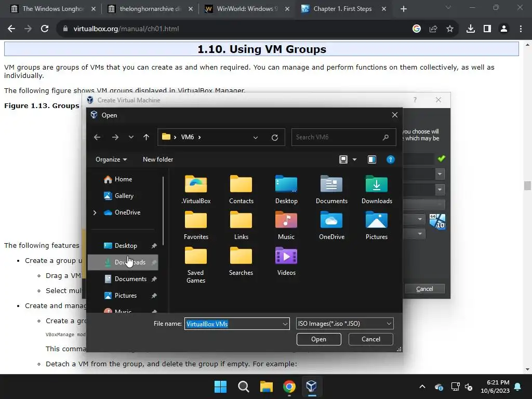The image size is (532, 399).
Task: Expand the OneDrive tree node
Action: [95, 212]
